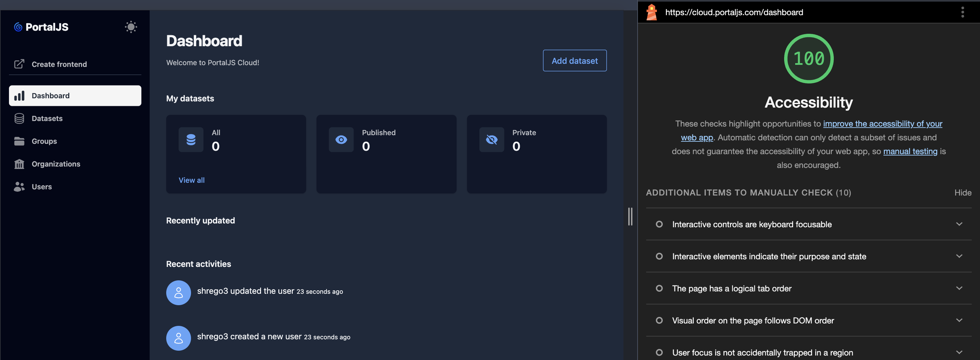The width and height of the screenshot is (980, 360).
Task: Expand 'User focus is not accidentally trapped' chevron
Action: coord(959,352)
